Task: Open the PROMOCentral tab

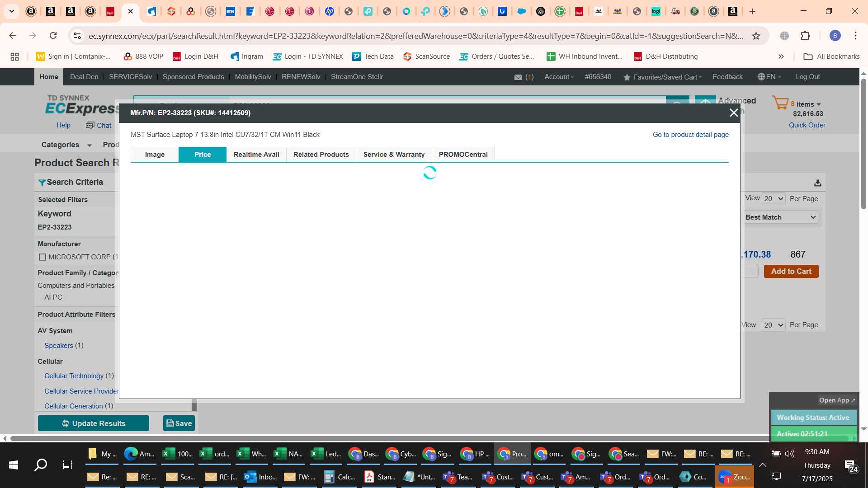Action: point(463,155)
